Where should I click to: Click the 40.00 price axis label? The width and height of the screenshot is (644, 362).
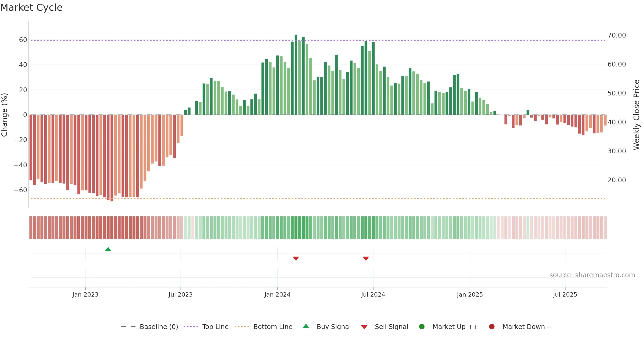[617, 122]
